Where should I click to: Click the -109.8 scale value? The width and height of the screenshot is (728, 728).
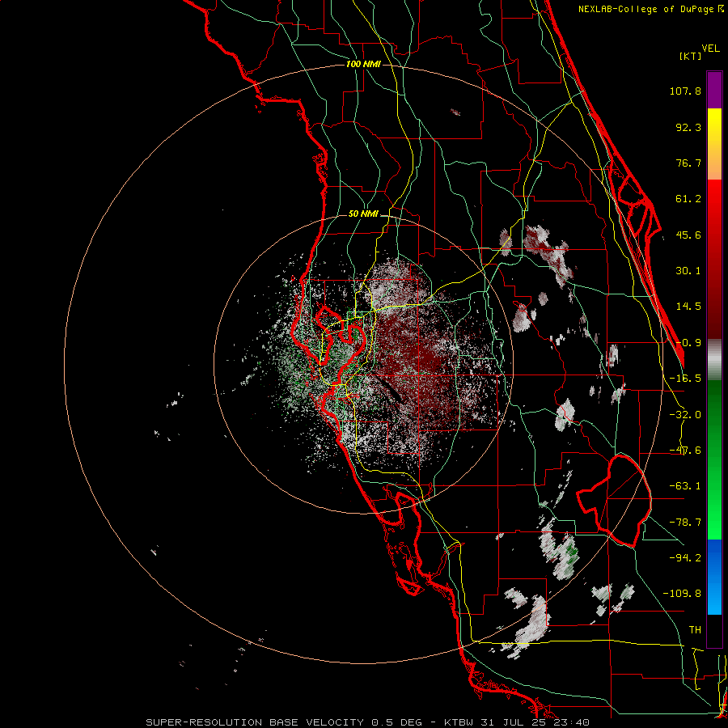(682, 594)
